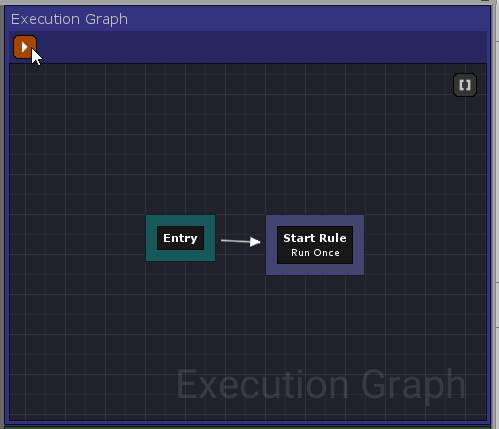Click the Execution Graph watermark text

click(321, 384)
